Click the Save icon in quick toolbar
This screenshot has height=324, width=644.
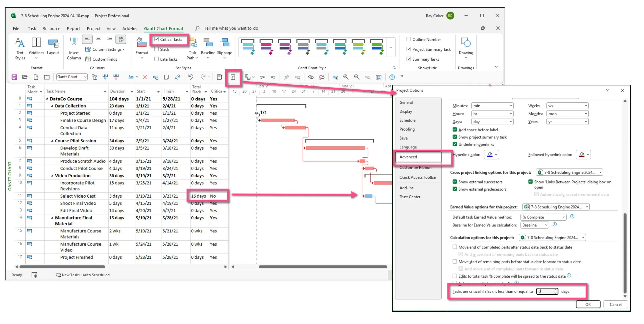pos(14,77)
